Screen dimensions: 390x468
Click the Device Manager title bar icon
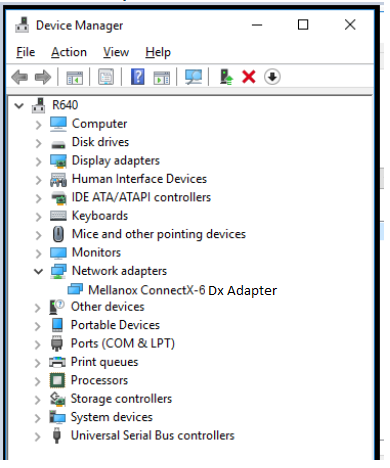click(x=22, y=25)
